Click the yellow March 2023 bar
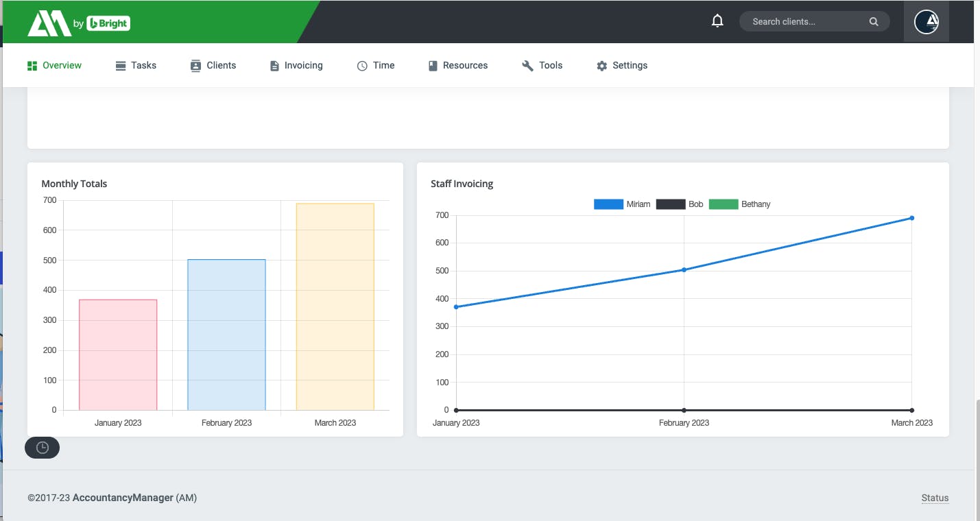This screenshot has height=521, width=980. coord(335,306)
